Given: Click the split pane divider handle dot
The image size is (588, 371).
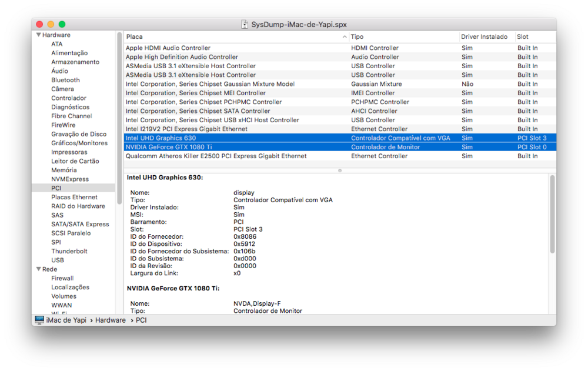Looking at the screenshot, I should coord(339,171).
